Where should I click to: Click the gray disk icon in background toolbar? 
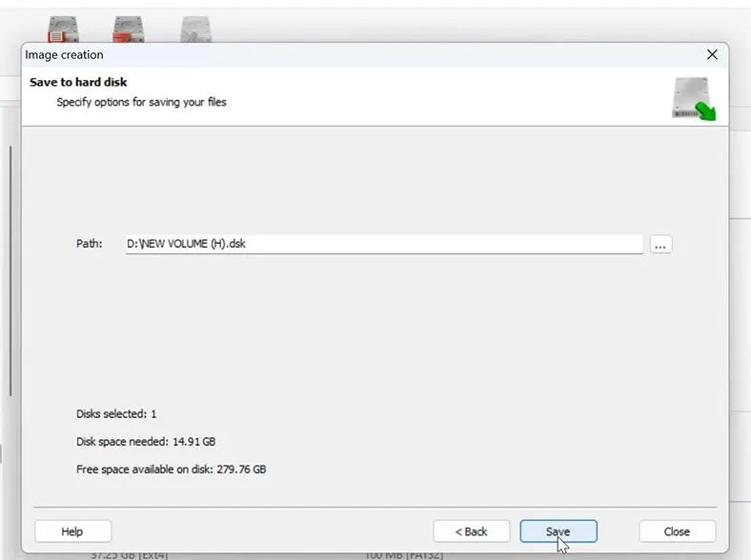click(x=195, y=30)
